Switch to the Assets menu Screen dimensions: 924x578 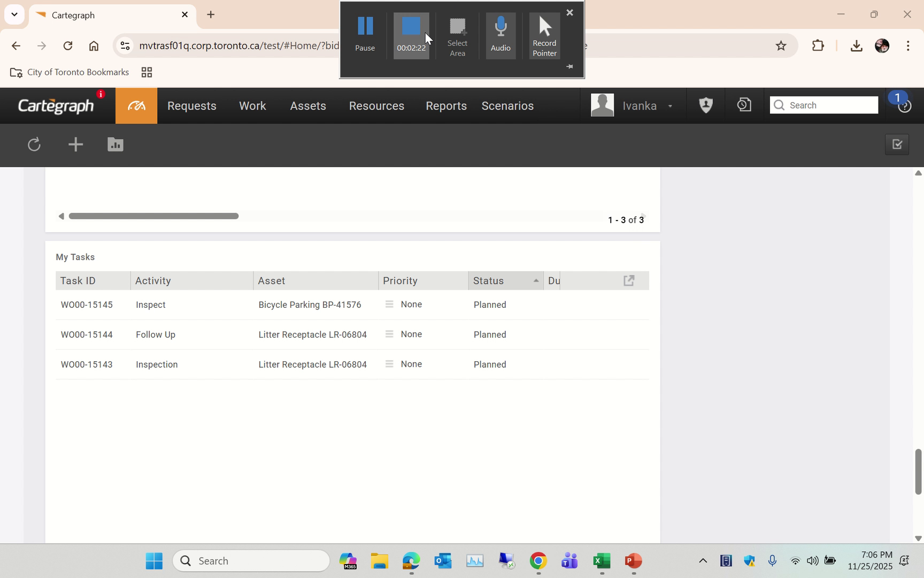[x=308, y=105]
